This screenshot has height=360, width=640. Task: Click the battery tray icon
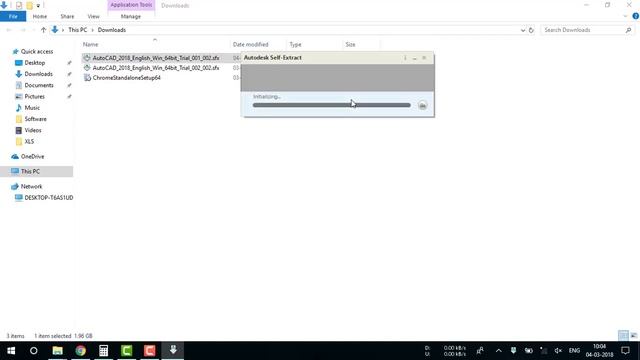pyautogui.click(x=529, y=351)
